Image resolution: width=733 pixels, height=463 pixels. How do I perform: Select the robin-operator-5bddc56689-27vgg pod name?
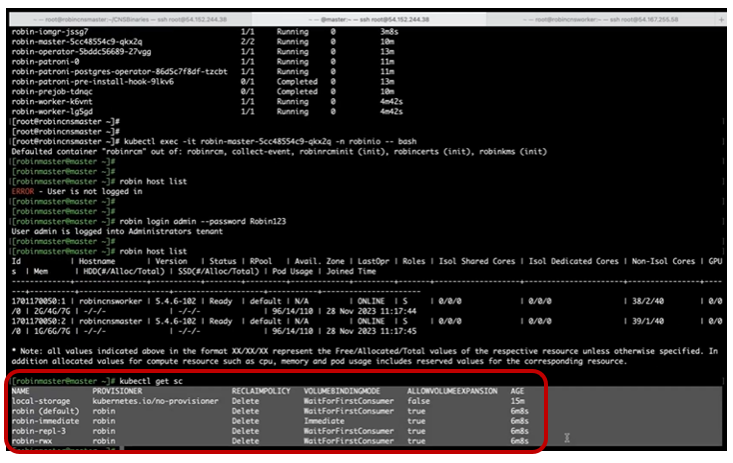81,51
